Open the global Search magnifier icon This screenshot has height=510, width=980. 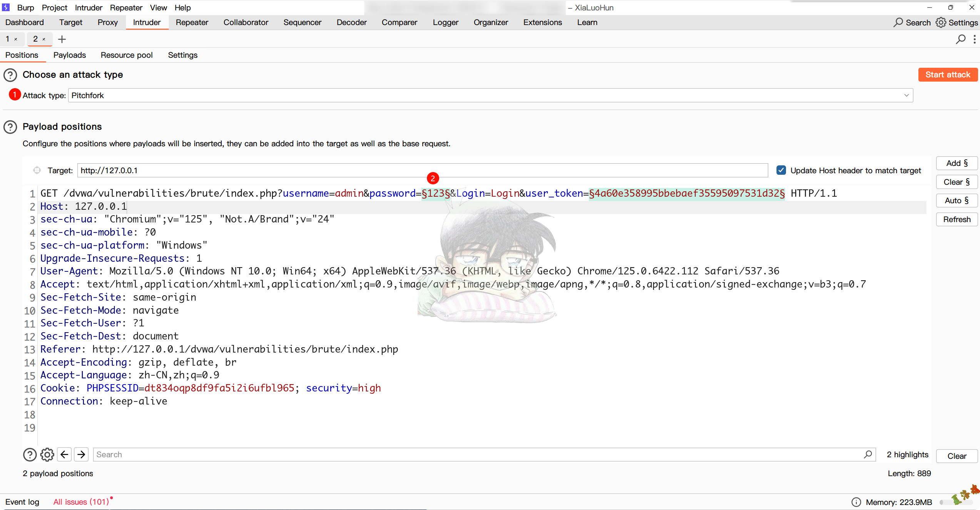tap(898, 22)
